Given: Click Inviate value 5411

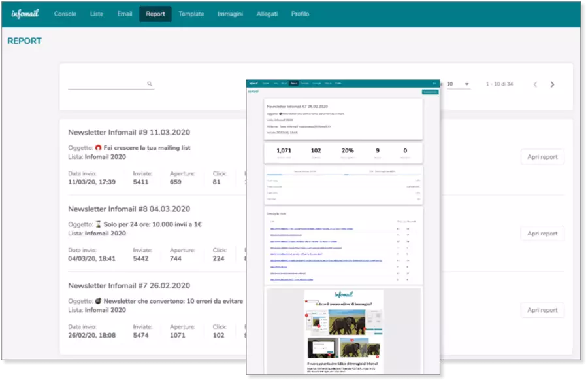Looking at the screenshot, I should click(x=140, y=182).
